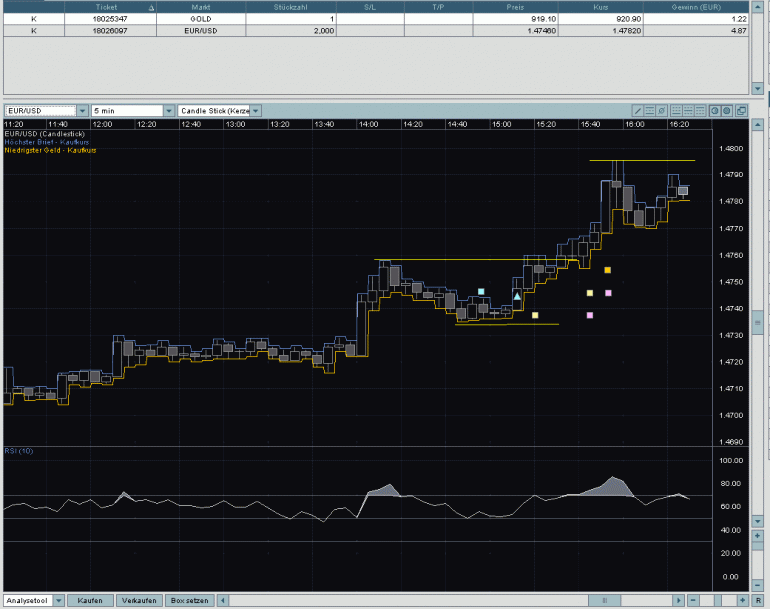Expand the Analysetool dropdown arrow

[x=58, y=600]
